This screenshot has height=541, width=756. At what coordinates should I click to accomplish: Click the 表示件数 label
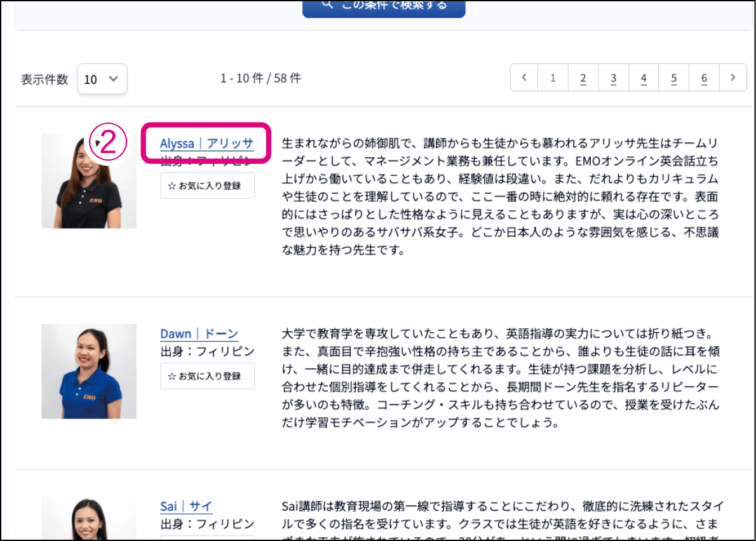(x=44, y=79)
